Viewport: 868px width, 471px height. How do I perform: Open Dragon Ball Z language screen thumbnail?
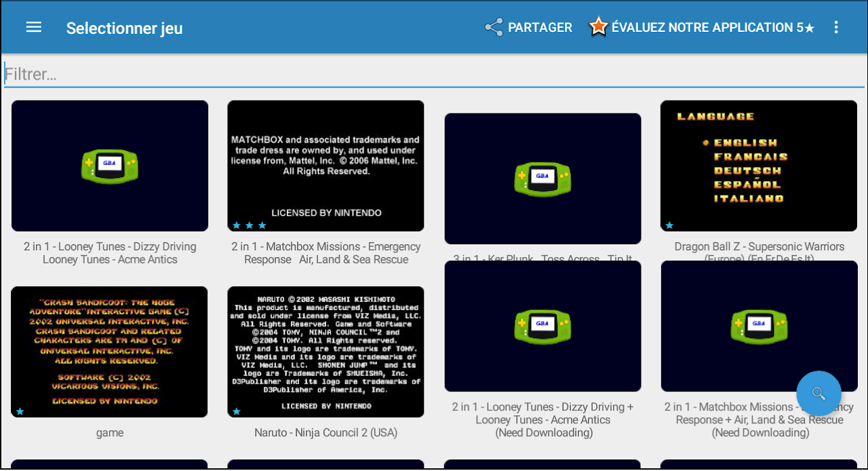[x=759, y=166]
